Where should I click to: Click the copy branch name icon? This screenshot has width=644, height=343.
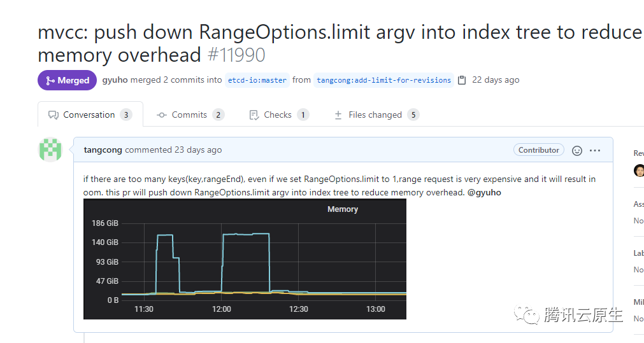462,80
